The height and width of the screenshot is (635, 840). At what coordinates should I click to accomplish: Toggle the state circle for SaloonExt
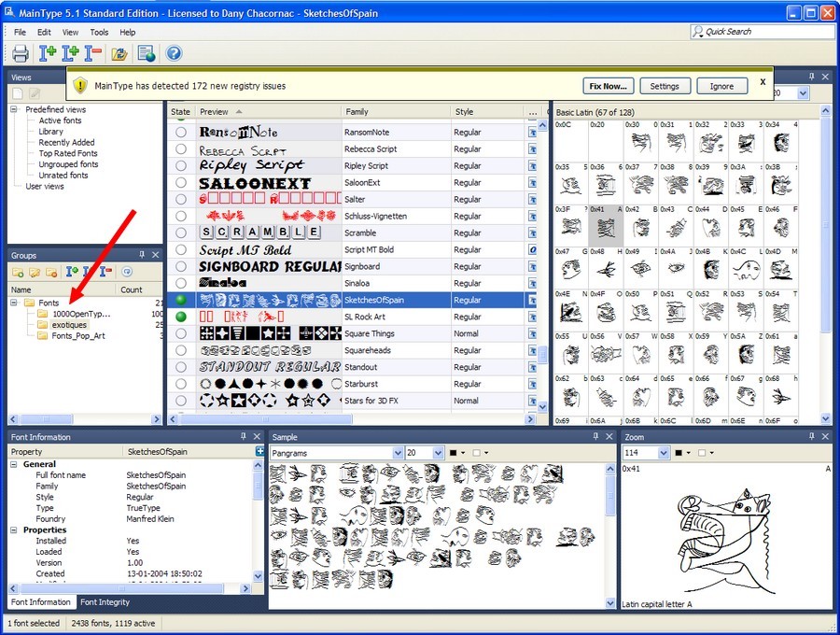coord(181,182)
